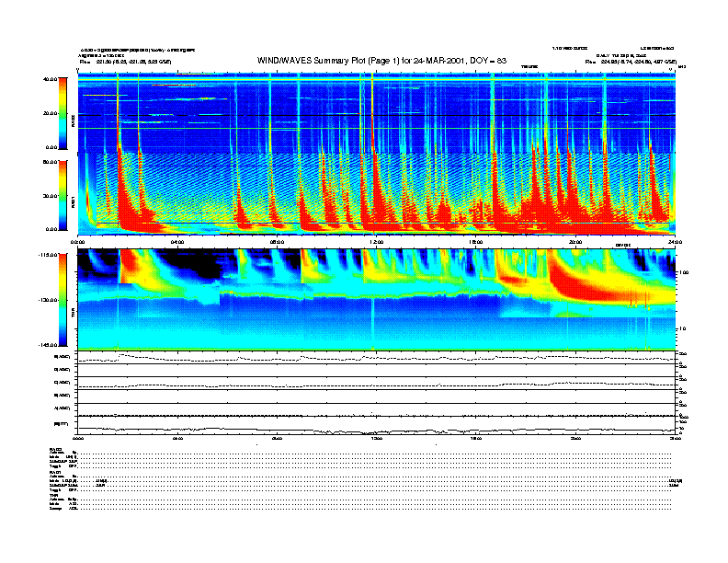Click the 04:00 label under the line plots
This screenshot has height=563, width=728.
click(x=177, y=438)
